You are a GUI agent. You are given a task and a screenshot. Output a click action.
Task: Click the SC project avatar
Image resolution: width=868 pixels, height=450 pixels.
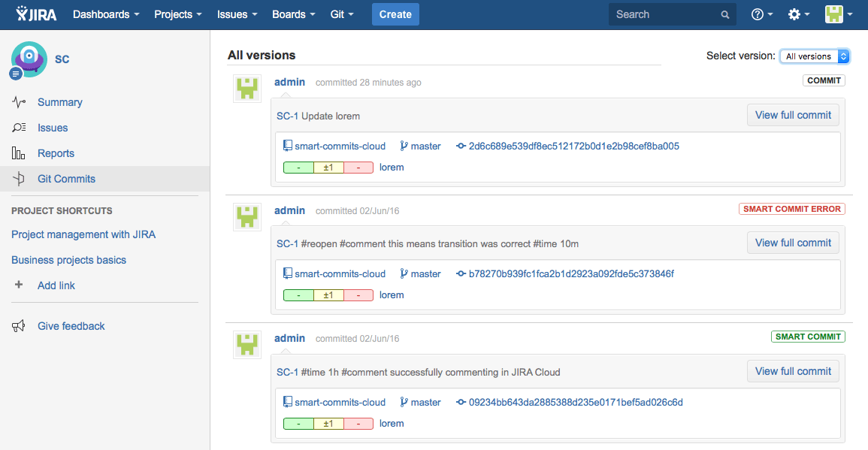click(29, 59)
